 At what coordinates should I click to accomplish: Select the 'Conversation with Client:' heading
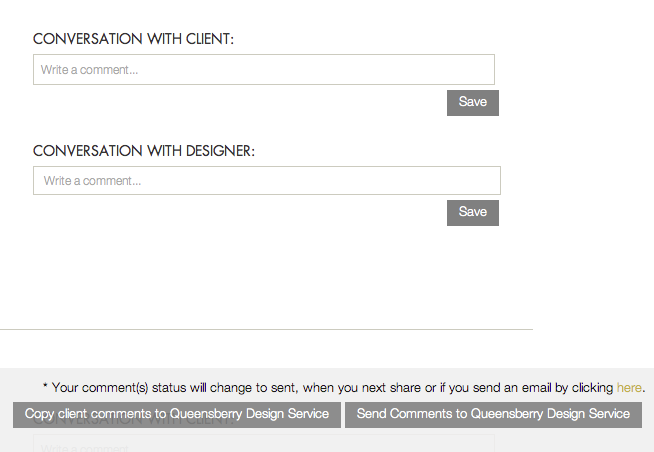point(133,39)
